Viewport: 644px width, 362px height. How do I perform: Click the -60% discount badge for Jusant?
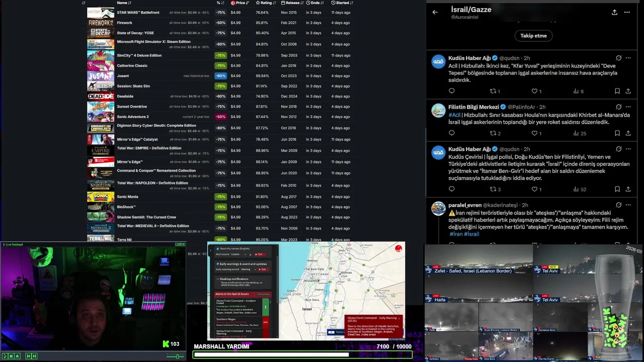tap(220, 76)
